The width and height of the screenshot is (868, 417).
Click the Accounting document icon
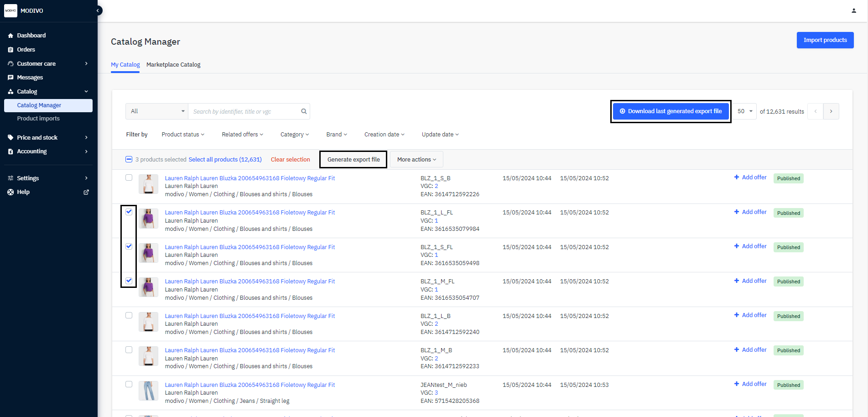pyautogui.click(x=10, y=151)
